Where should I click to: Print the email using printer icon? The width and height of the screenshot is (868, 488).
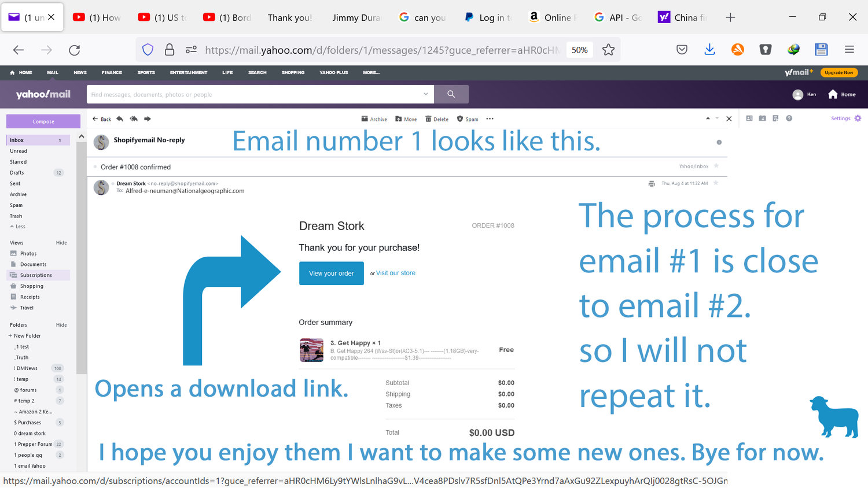(652, 183)
